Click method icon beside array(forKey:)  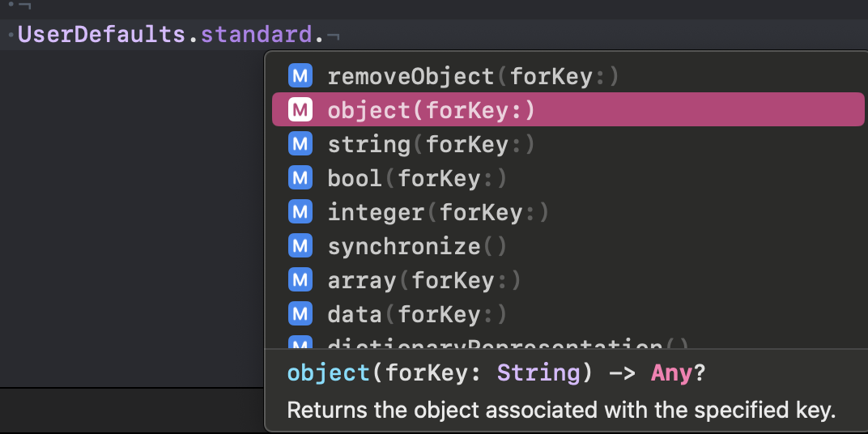[300, 280]
